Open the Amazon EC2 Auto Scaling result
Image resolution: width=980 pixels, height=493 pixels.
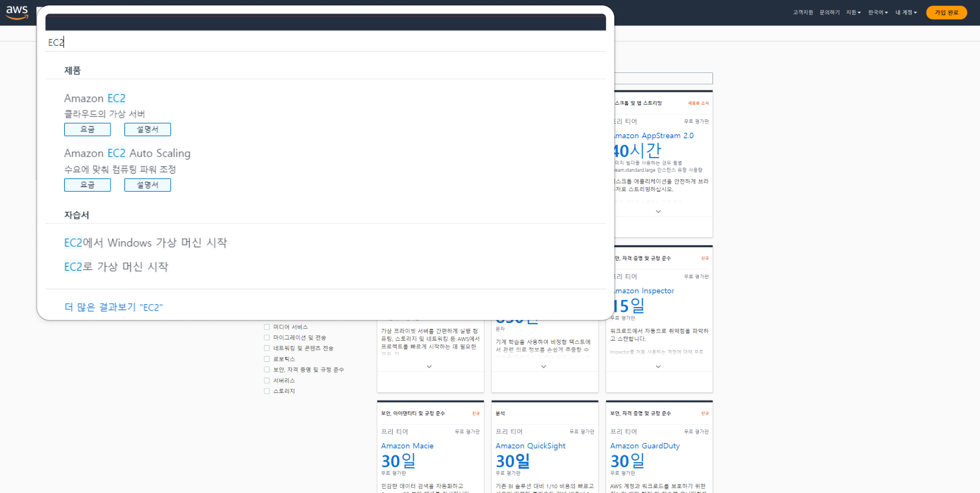[x=127, y=153]
